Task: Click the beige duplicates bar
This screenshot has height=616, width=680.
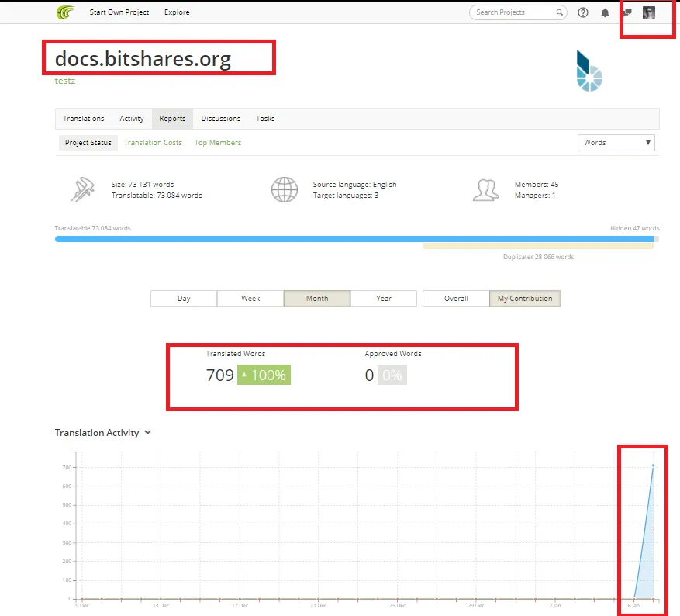Action: pos(538,246)
